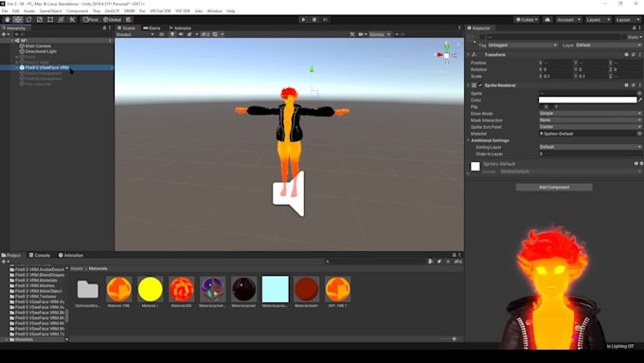The image size is (644, 363).
Task: Open the Window menu
Action: [x=214, y=11]
